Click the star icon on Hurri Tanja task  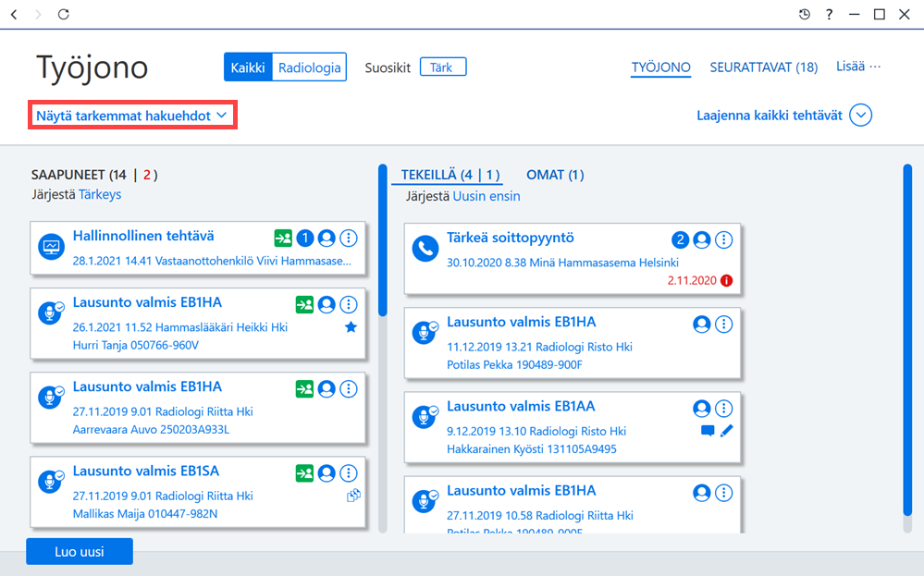coord(351,327)
